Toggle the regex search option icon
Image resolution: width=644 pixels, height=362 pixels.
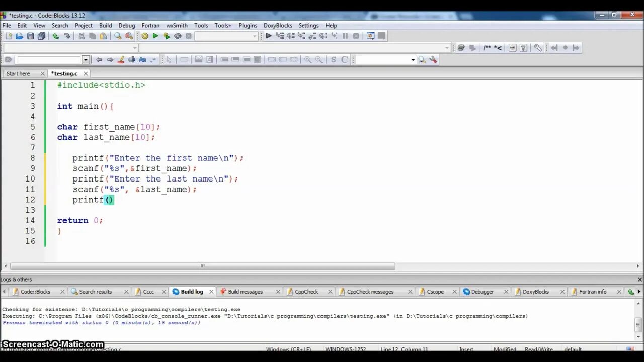click(153, 60)
